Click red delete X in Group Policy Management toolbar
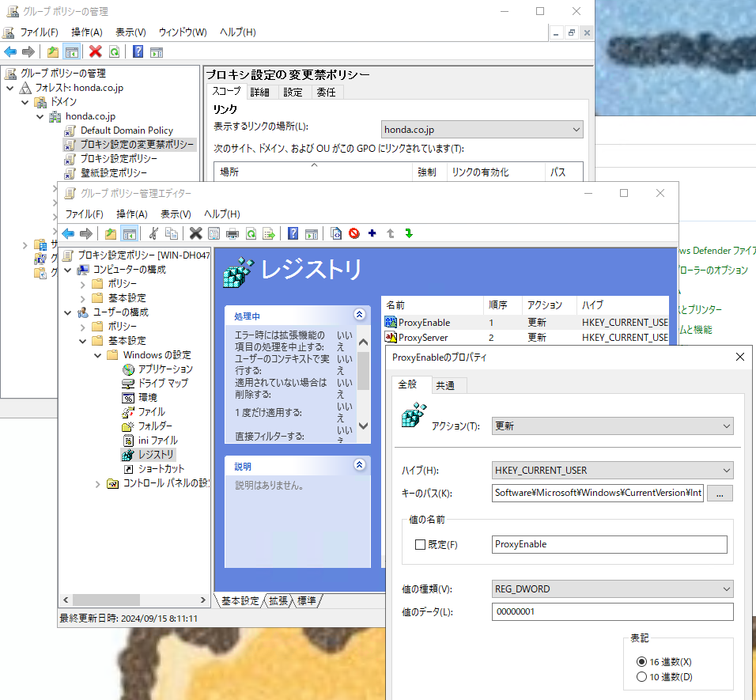 (x=96, y=51)
